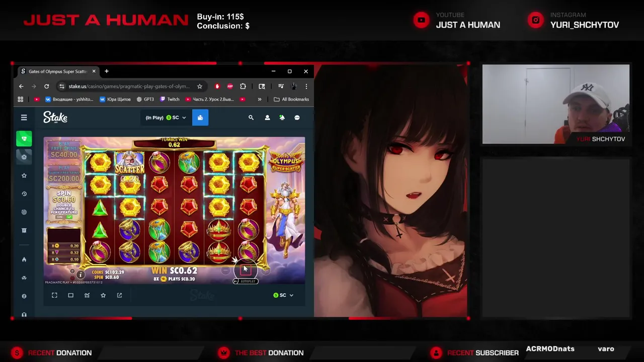Select the Gates of Olympus Super Scatter tab

pyautogui.click(x=58, y=71)
